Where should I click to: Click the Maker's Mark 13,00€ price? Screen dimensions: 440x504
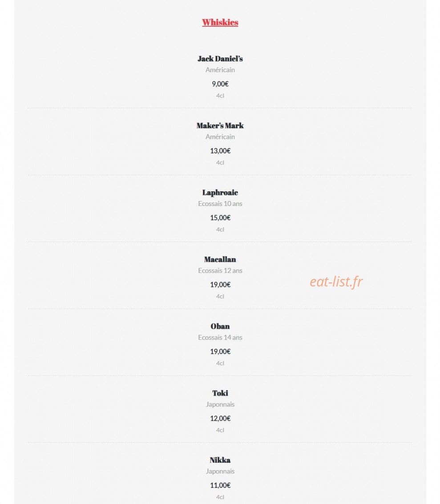pos(220,151)
